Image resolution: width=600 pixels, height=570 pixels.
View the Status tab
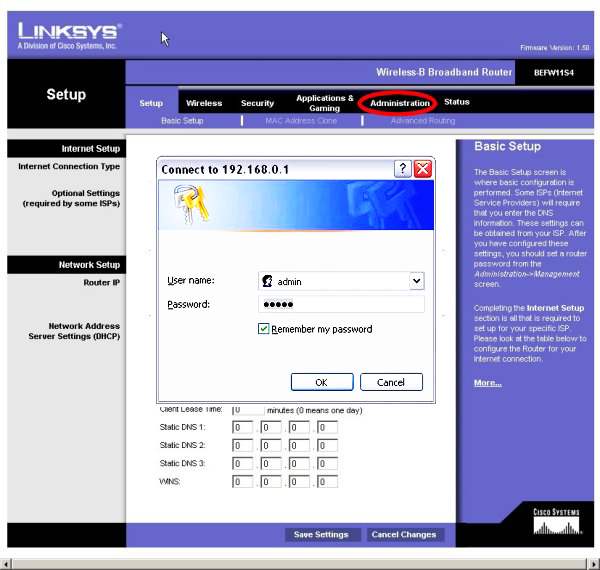[x=457, y=102]
